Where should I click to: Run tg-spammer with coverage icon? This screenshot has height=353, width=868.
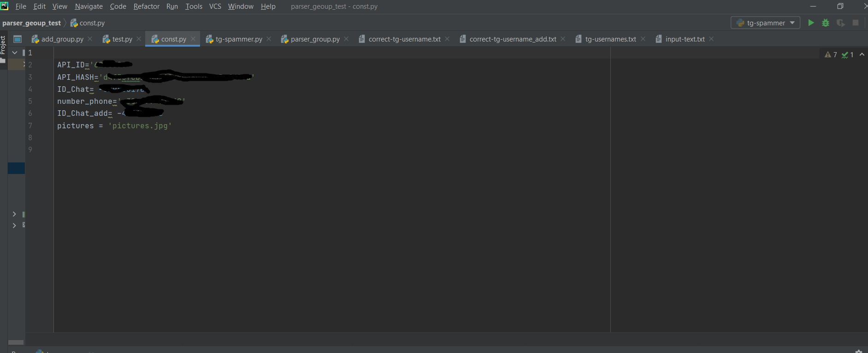point(841,23)
